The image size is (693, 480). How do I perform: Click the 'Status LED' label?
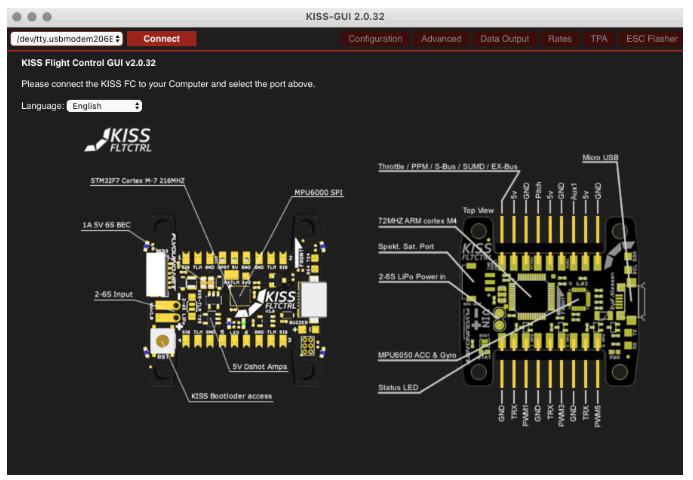[x=398, y=388]
